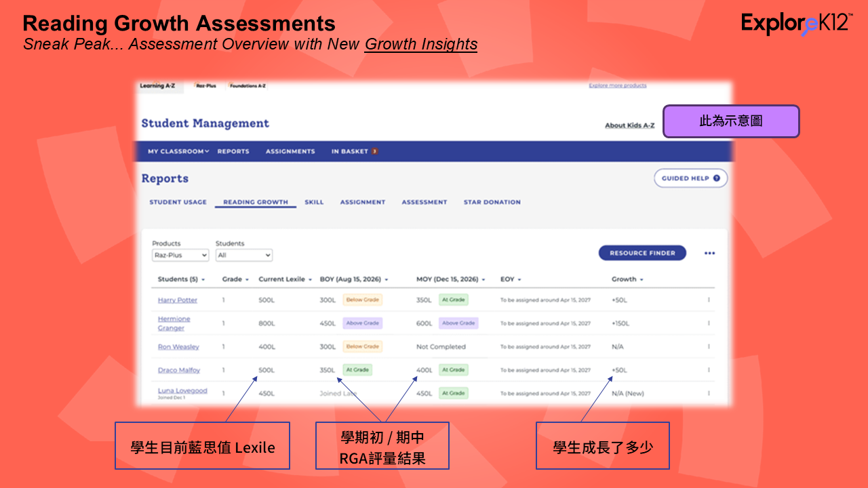Viewport: 868px width, 488px height.
Task: Click the Resource Finder button
Action: (x=642, y=253)
